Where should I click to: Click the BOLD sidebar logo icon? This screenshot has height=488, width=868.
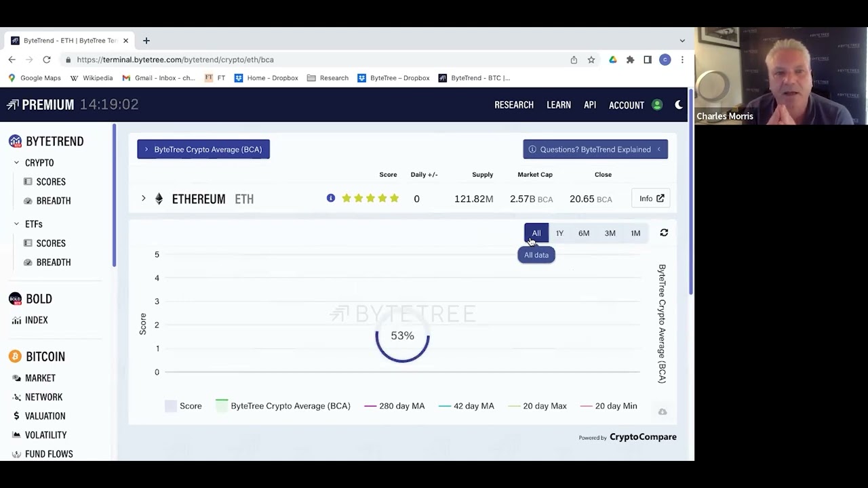tap(15, 299)
